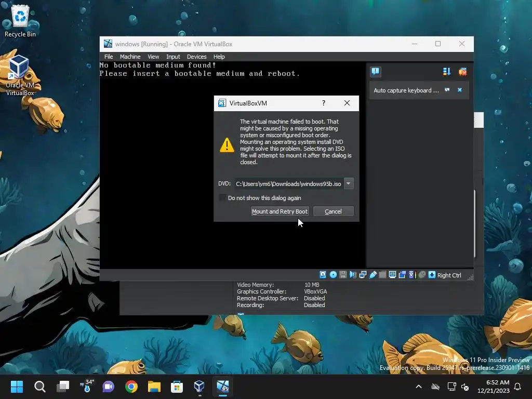Click the shared folders status icon
Image resolution: width=532 pixels, height=399 pixels.
click(x=382, y=275)
